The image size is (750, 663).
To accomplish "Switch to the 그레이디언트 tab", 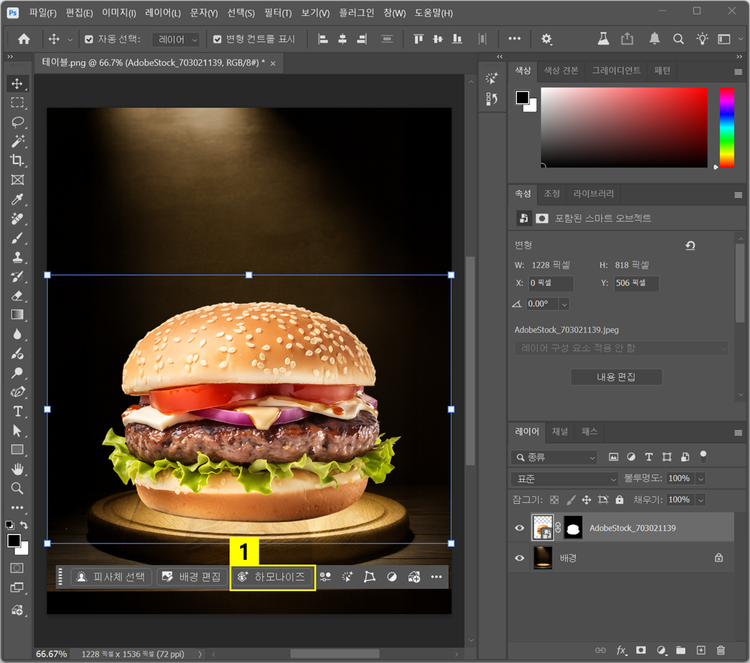I will point(616,71).
